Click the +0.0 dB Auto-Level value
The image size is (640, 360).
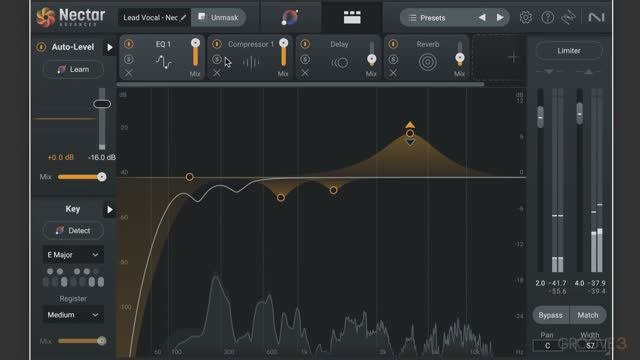point(60,158)
